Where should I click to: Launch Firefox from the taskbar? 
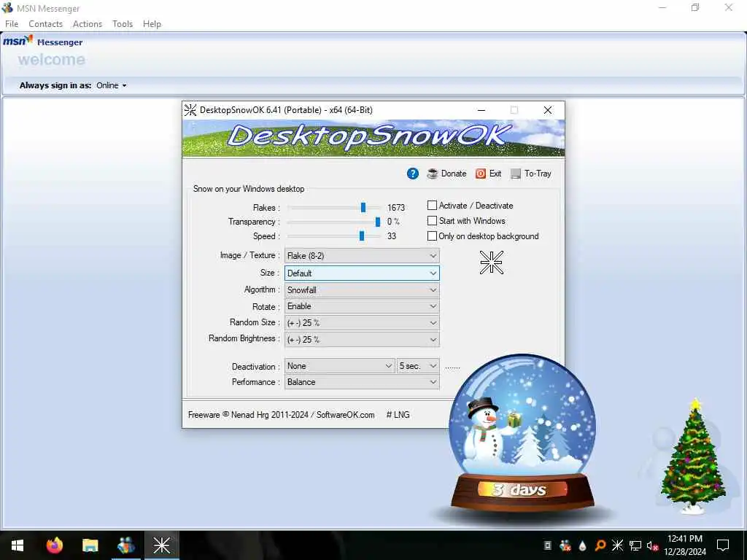tap(54, 545)
